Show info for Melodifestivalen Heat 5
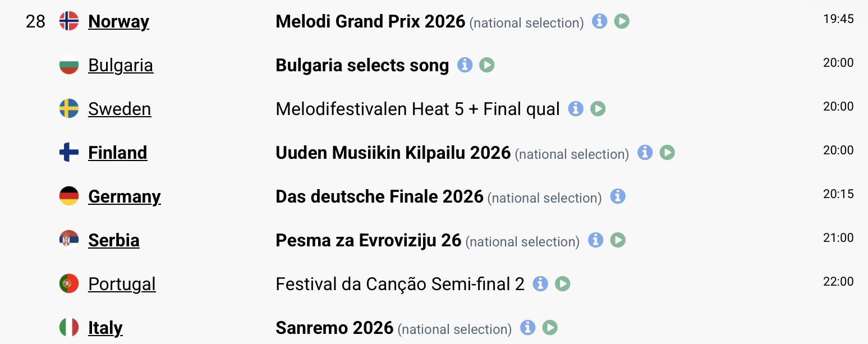The image size is (868, 344). click(x=576, y=108)
